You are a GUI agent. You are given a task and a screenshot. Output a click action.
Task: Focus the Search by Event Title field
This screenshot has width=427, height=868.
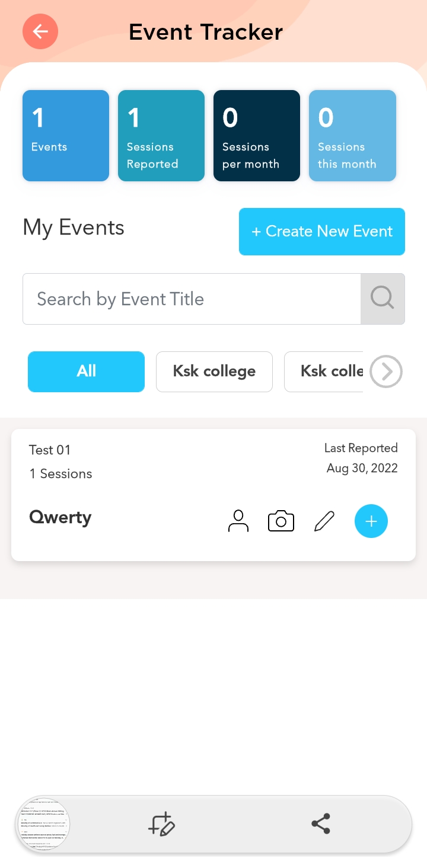(x=192, y=299)
